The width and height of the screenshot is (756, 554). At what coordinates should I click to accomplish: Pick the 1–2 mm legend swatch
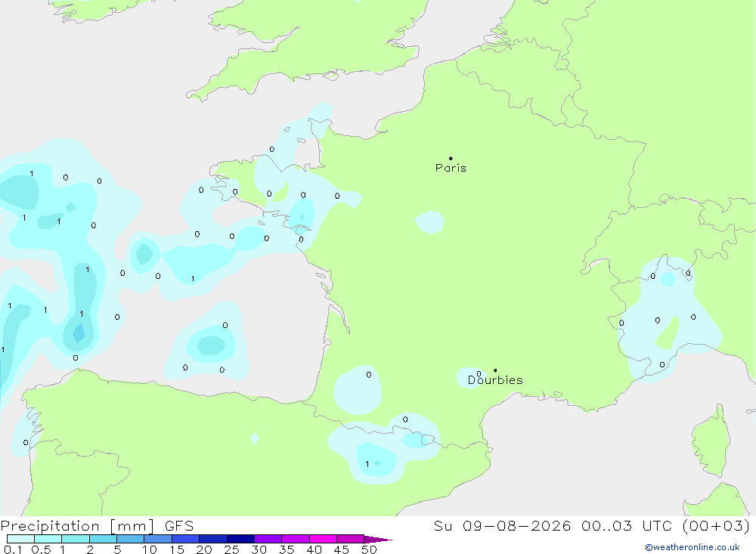[75, 539]
